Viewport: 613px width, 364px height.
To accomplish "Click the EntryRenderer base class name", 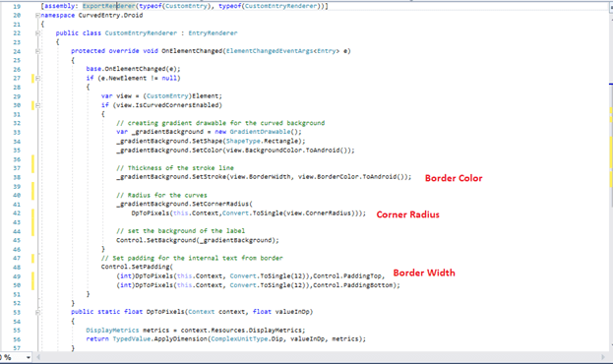I will tap(213, 33).
